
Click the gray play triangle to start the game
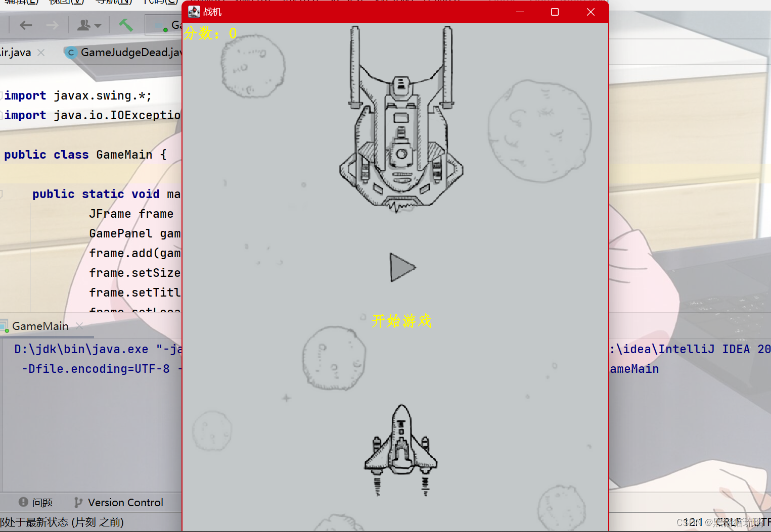pyautogui.click(x=402, y=267)
